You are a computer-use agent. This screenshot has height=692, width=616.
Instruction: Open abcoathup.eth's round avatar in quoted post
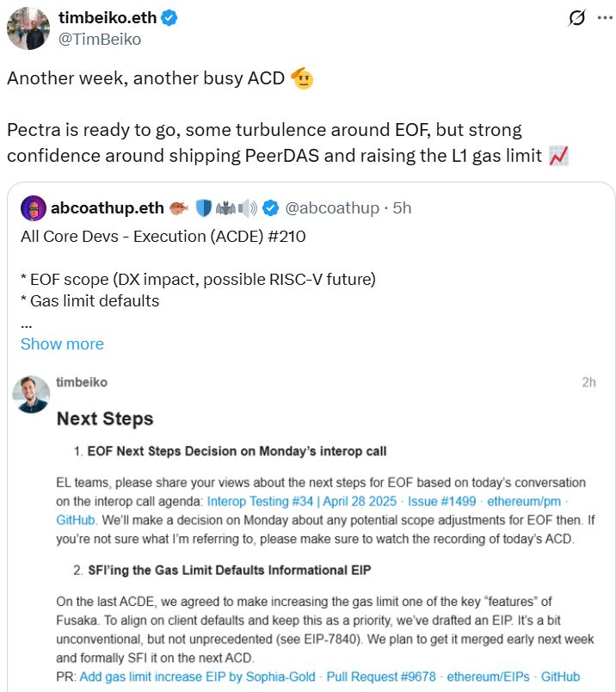(x=34, y=208)
